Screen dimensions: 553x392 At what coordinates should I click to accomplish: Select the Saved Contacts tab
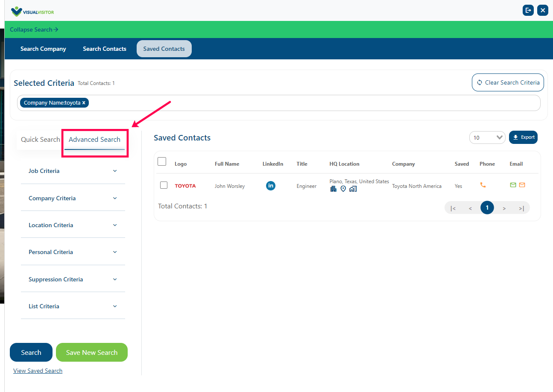(164, 49)
